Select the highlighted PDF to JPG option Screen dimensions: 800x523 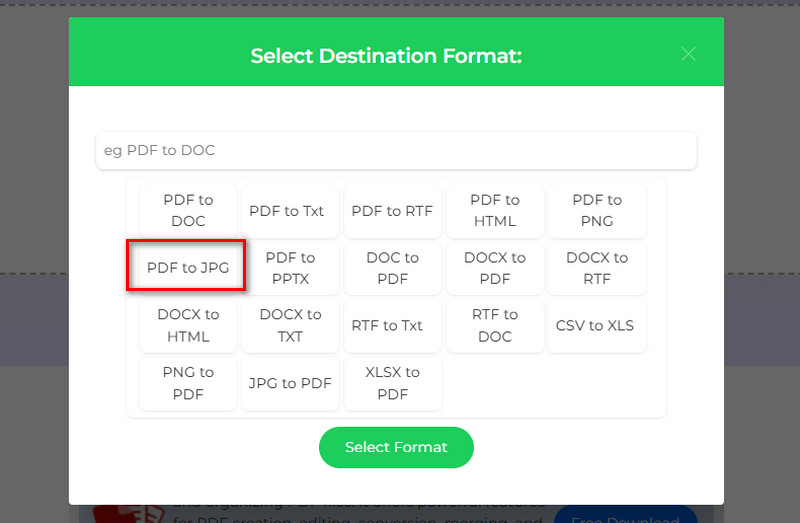click(x=186, y=266)
